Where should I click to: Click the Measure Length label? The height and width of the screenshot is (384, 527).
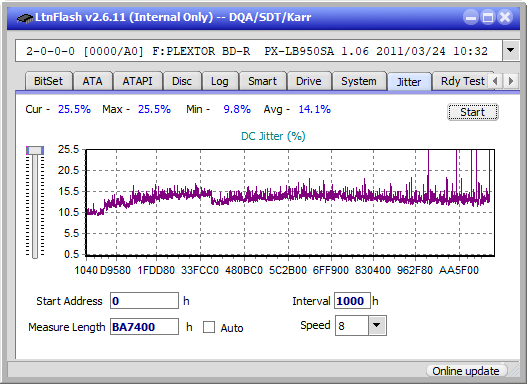pos(67,327)
